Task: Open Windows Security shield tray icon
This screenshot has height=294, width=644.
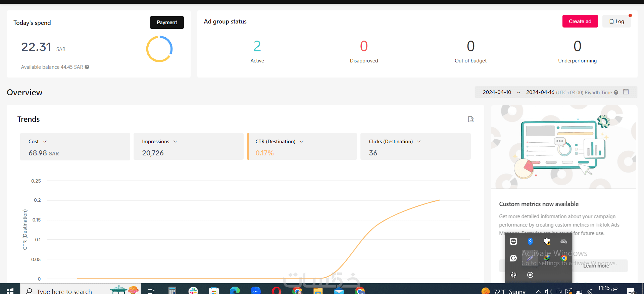Action: (x=547, y=241)
